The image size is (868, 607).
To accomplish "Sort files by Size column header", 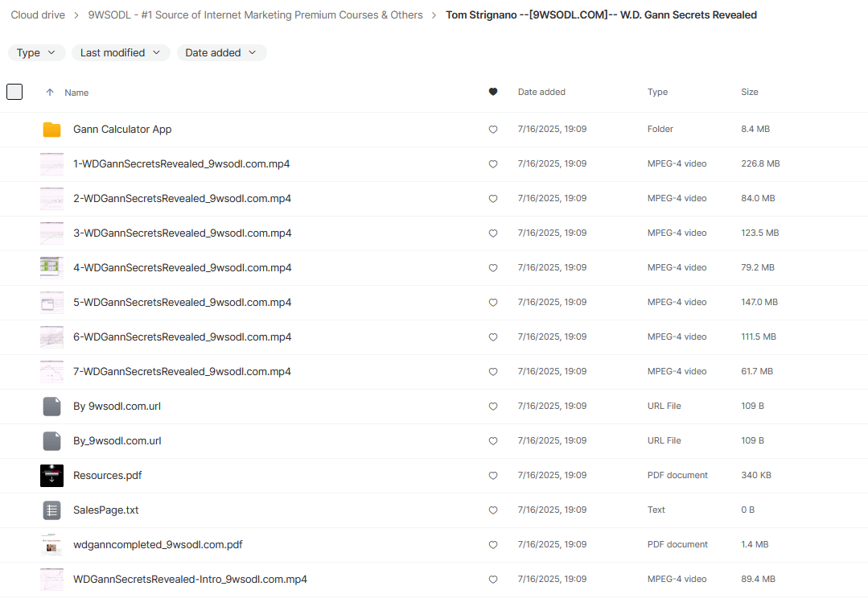I will pyautogui.click(x=749, y=93).
